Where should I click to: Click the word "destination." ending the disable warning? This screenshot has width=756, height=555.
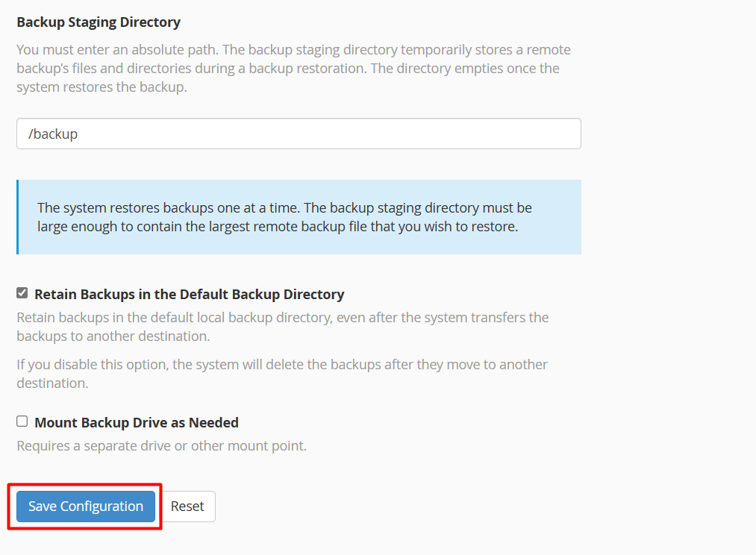[52, 383]
